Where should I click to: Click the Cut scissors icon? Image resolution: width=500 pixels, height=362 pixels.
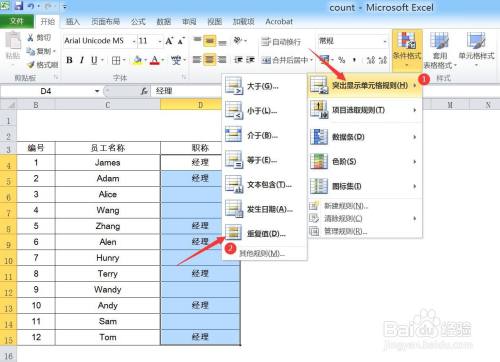31,38
